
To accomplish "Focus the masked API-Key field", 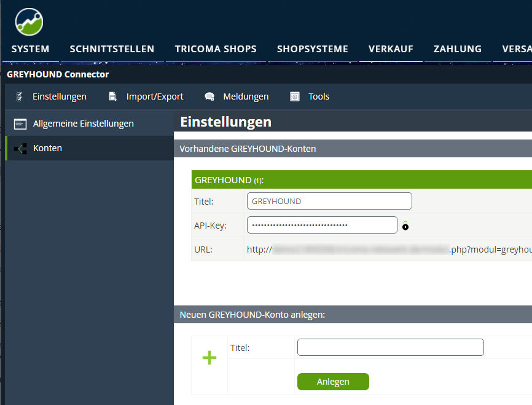I will [x=322, y=225].
